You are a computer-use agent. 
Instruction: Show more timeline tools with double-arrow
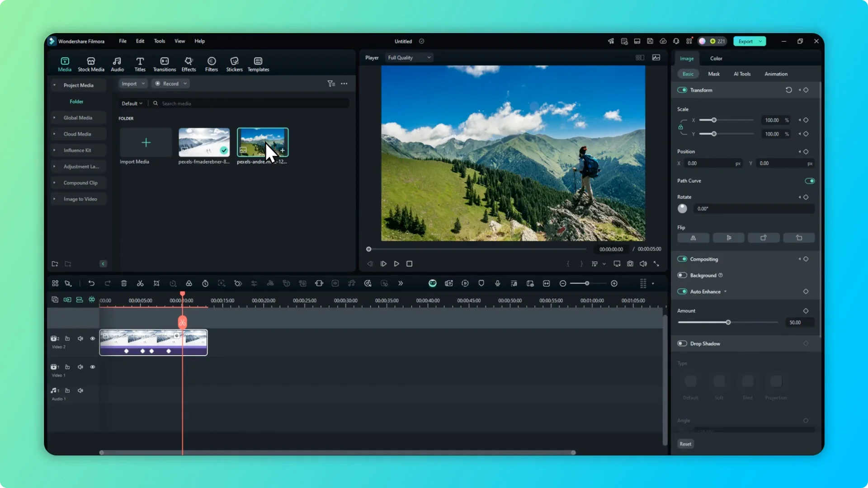point(401,283)
